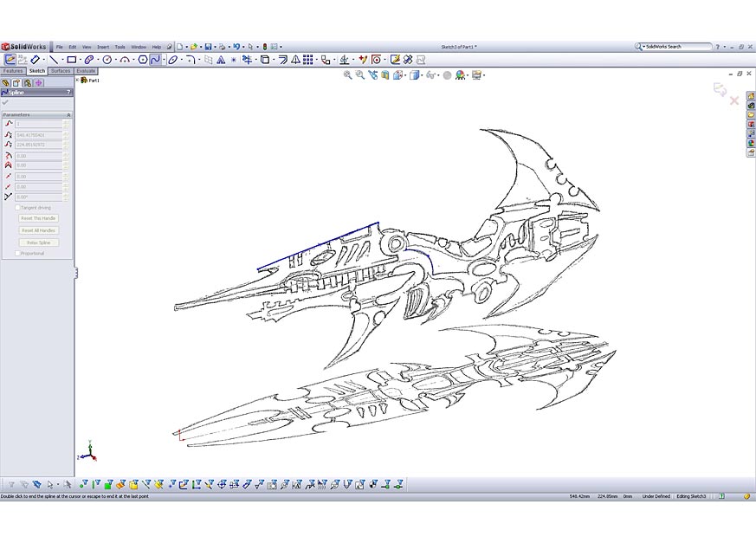Viewport: 756px width, 543px height.
Task: Click the Rebuild traffic light icon
Action: 265,47
